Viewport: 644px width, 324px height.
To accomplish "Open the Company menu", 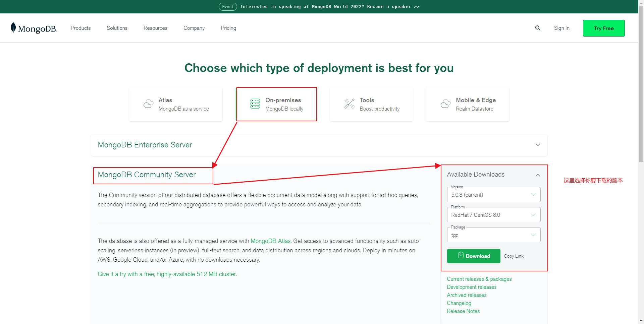I will tap(194, 28).
